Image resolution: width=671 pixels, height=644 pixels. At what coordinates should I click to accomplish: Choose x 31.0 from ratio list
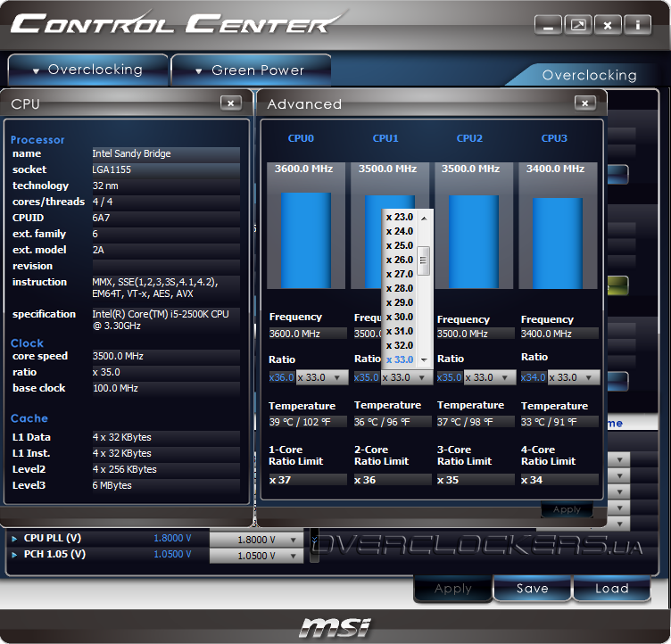pos(400,331)
